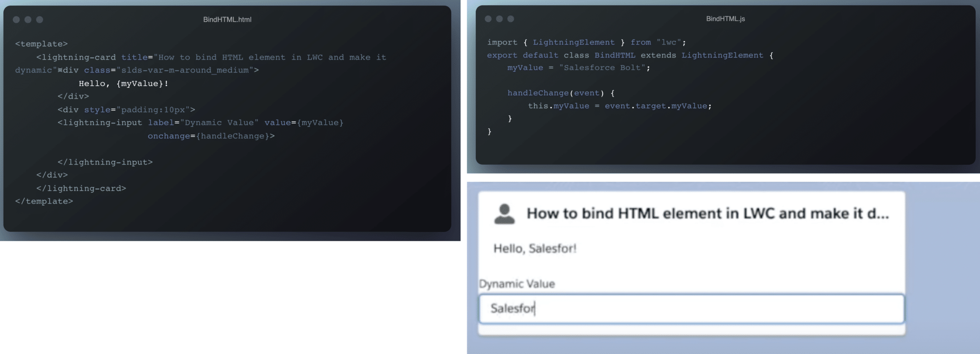Click the handleChange function name in BindHTML.js
980x354 pixels.
point(537,93)
